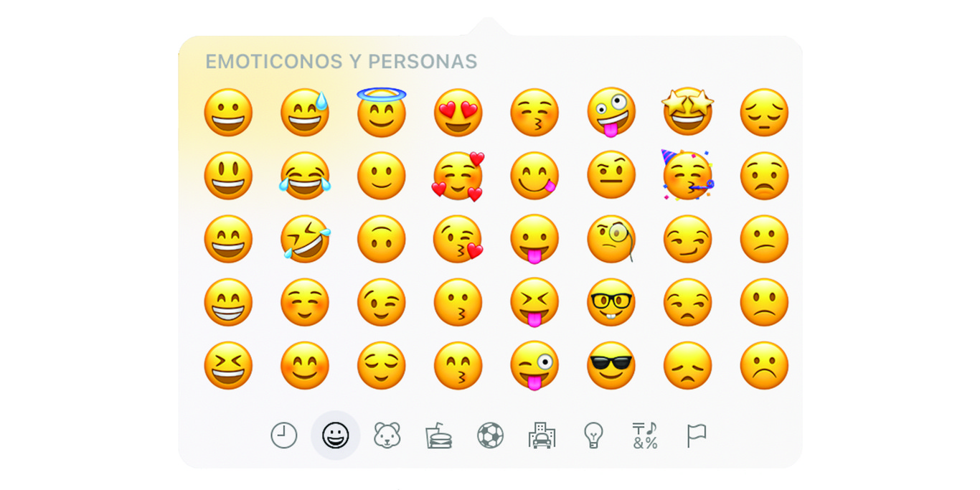The height and width of the screenshot is (490, 980).
Task: Switch to the soccer ball activities tab
Action: pyautogui.click(x=491, y=435)
